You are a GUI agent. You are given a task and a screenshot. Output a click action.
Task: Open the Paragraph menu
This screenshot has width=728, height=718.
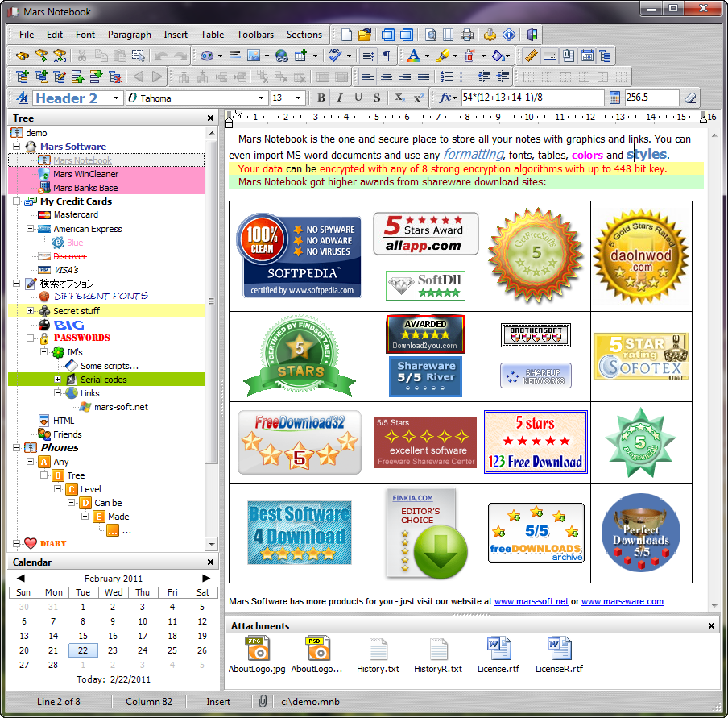tap(130, 35)
